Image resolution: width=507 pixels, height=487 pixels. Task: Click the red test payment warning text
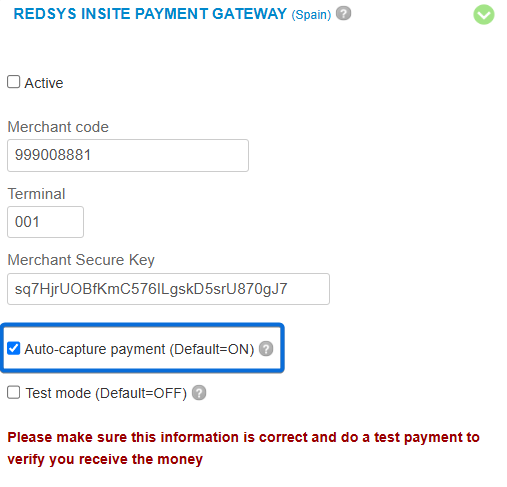point(243,448)
